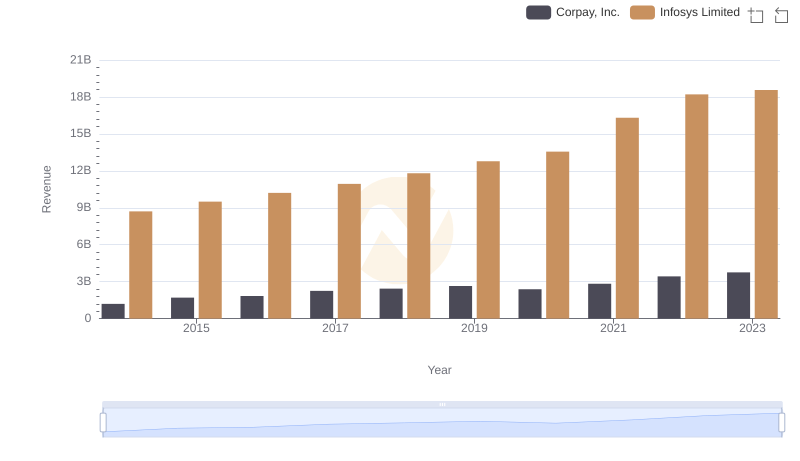
Task: Click the 2021 x-axis label
Action: [613, 328]
